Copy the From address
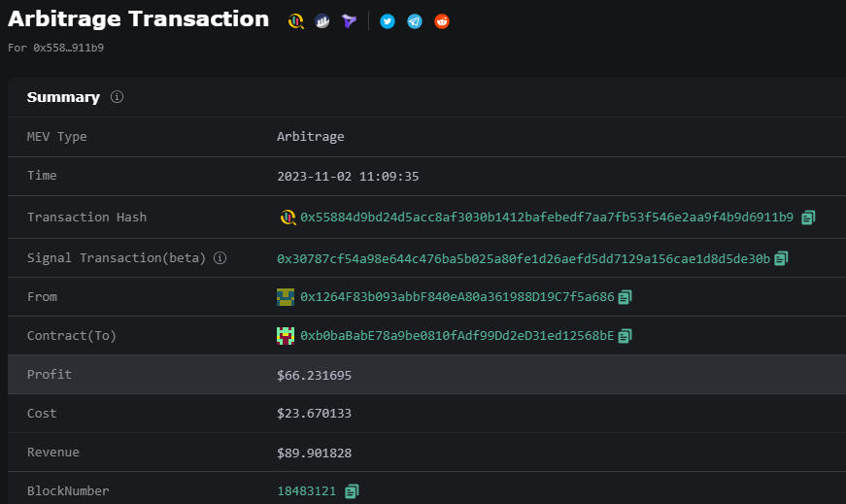846x504 pixels. click(x=626, y=297)
